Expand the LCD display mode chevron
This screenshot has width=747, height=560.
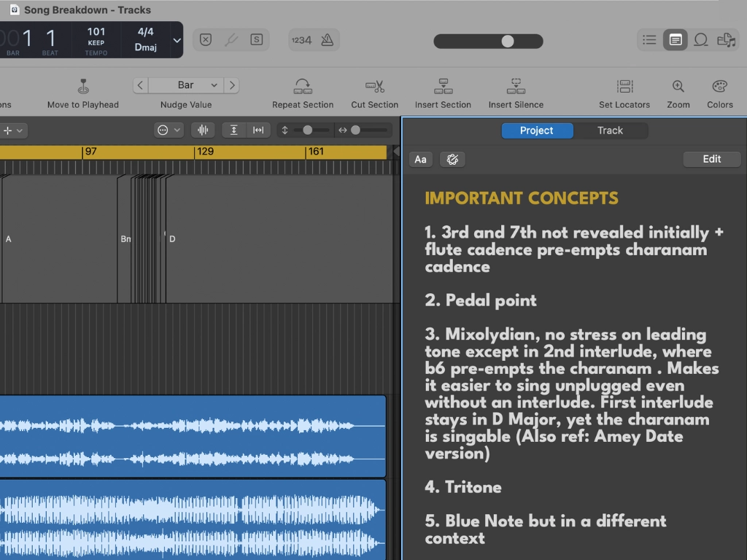pyautogui.click(x=177, y=40)
